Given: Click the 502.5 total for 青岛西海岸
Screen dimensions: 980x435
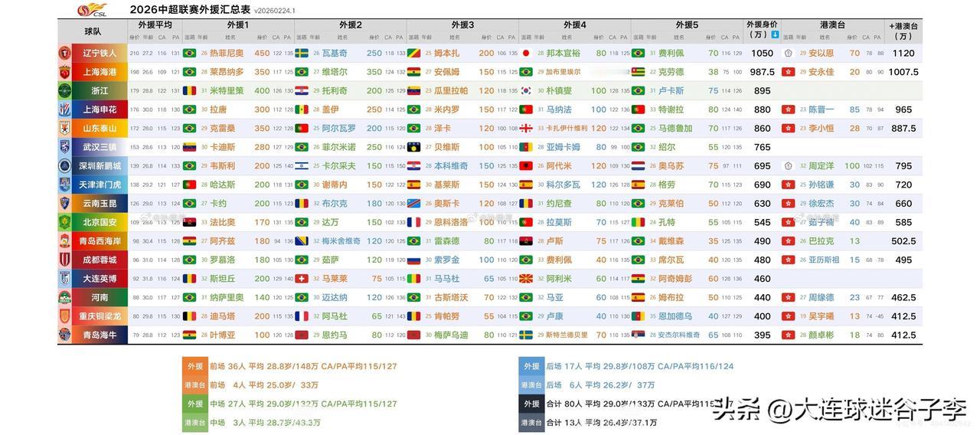Looking at the screenshot, I should coord(903,240).
